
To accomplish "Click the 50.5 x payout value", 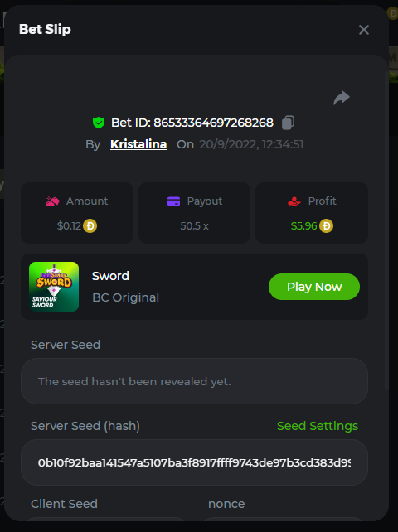I will [x=194, y=225].
